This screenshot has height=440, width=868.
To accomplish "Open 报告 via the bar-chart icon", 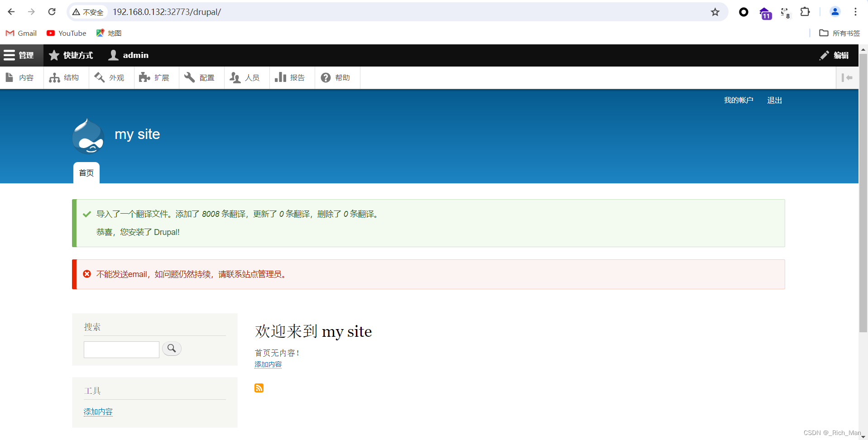I will (291, 77).
